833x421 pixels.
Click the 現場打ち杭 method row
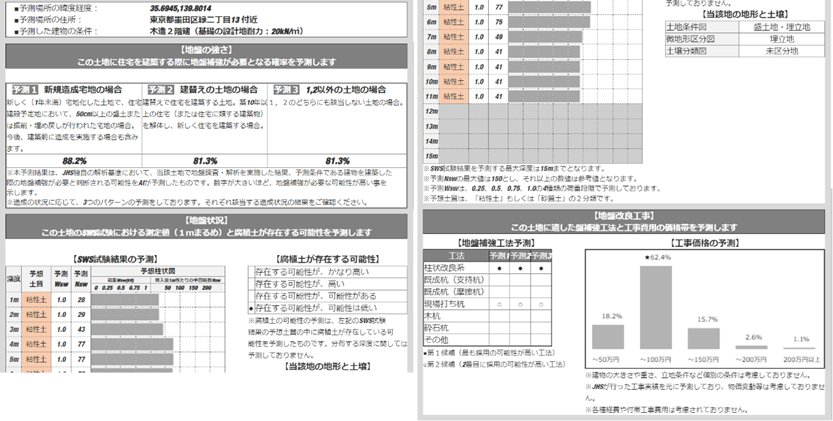point(487,304)
